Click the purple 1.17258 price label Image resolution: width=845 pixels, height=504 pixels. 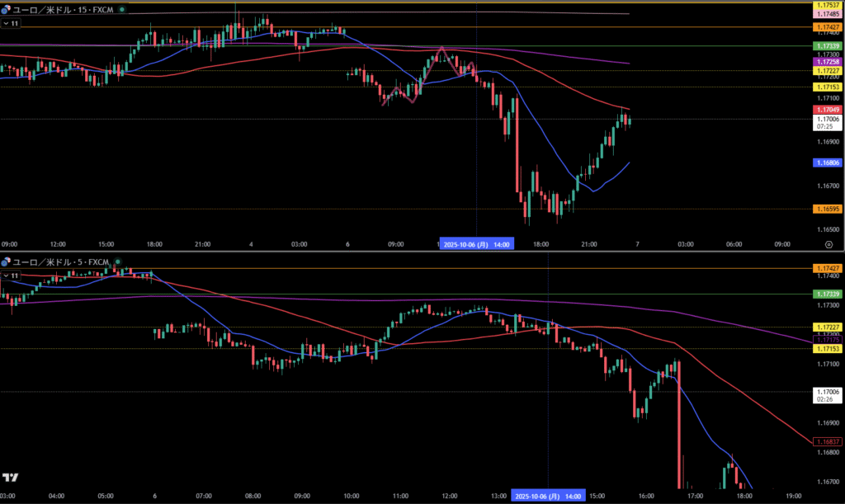(x=827, y=62)
